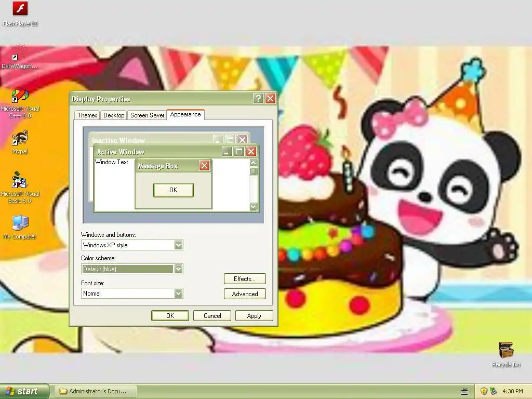Click the preview scrollbar up arrow
Screen dimensions: 532x399
click(x=253, y=163)
